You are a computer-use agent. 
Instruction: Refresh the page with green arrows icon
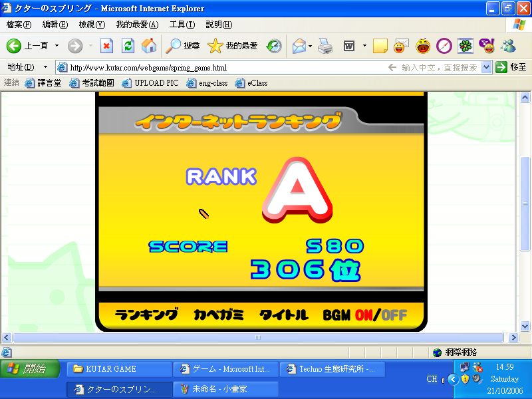(128, 45)
